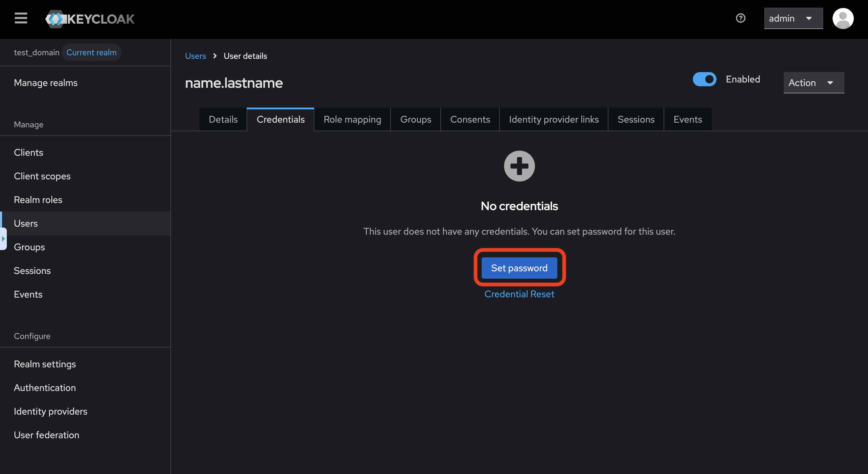
Task: Toggle the Enabled user switch
Action: click(704, 79)
